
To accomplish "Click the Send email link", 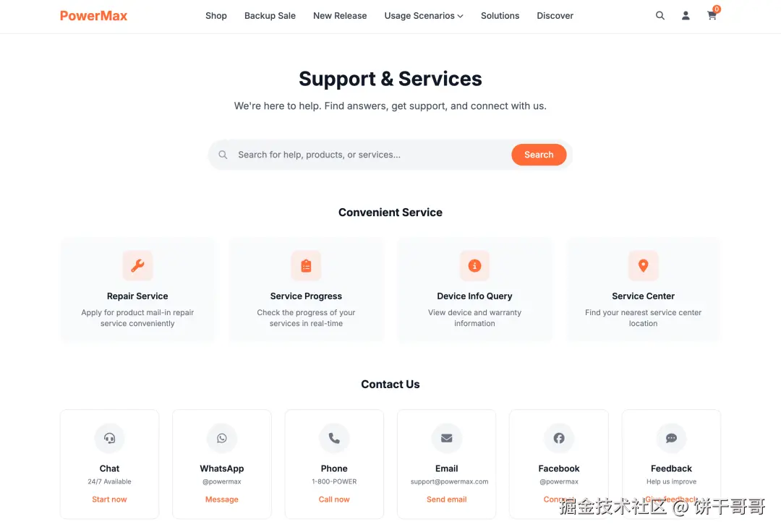I will [447, 499].
